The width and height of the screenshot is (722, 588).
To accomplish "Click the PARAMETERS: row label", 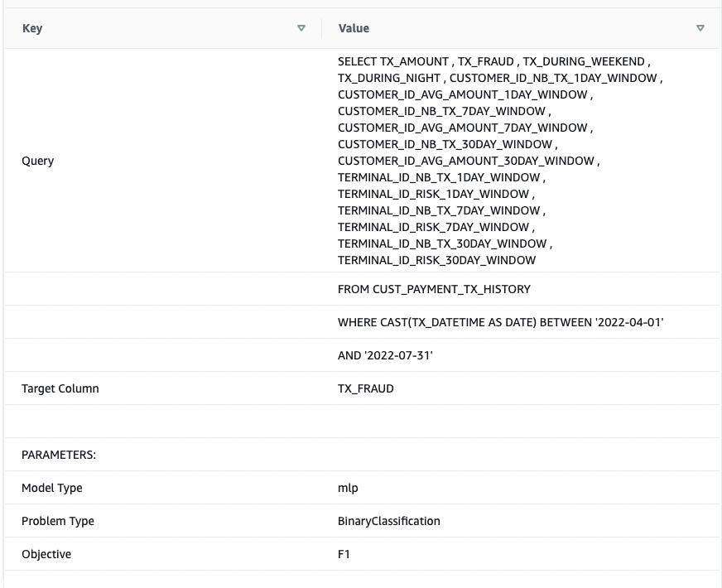I will 59,455.
